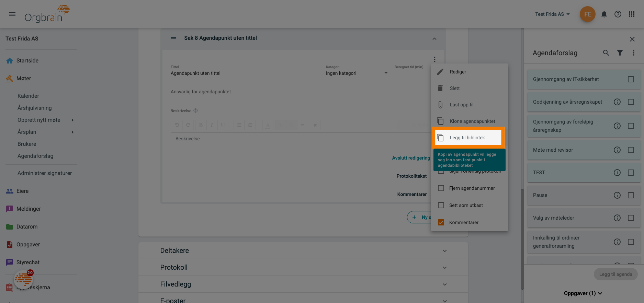Image resolution: width=644 pixels, height=303 pixels.
Task: Choose Rediger from context menu
Action: [469, 72]
